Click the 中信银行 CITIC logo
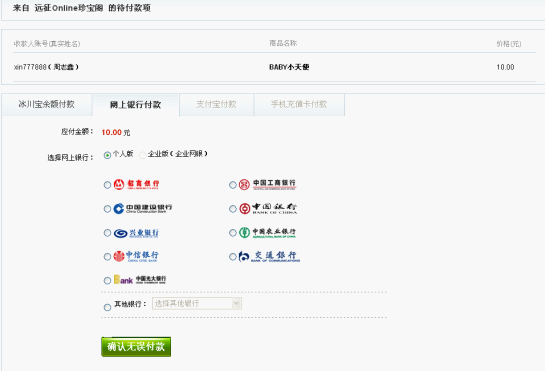 136,256
